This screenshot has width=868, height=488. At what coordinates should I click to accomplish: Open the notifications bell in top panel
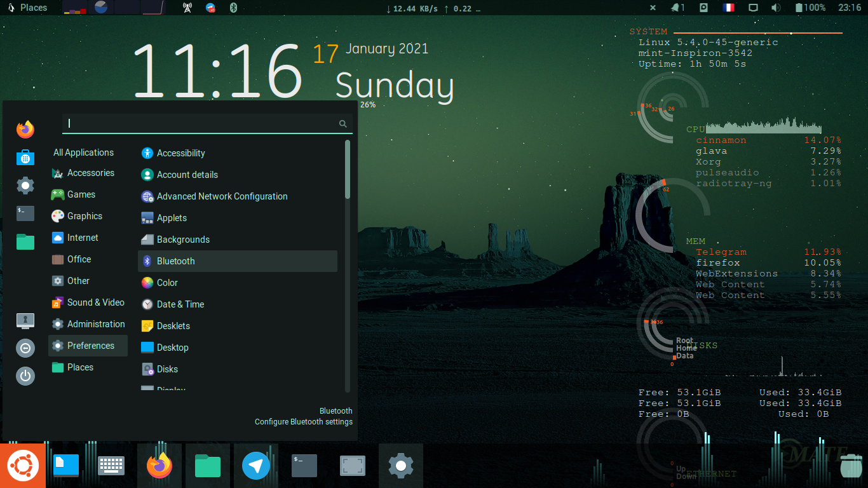click(x=677, y=8)
